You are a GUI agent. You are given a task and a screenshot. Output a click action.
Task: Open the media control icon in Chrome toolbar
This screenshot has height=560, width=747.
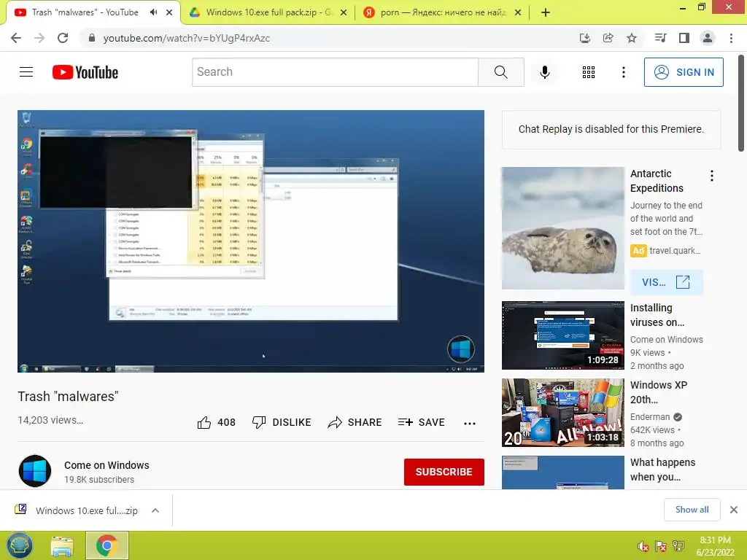coord(660,38)
